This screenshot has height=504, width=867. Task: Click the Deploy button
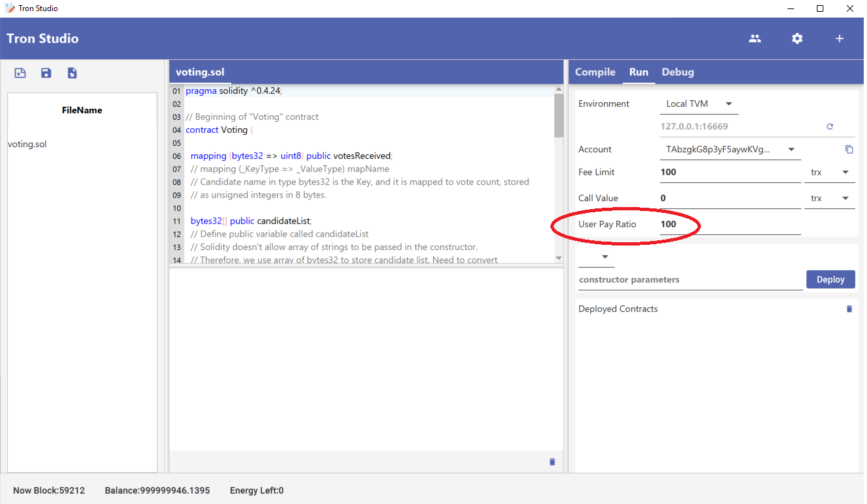pyautogui.click(x=831, y=279)
